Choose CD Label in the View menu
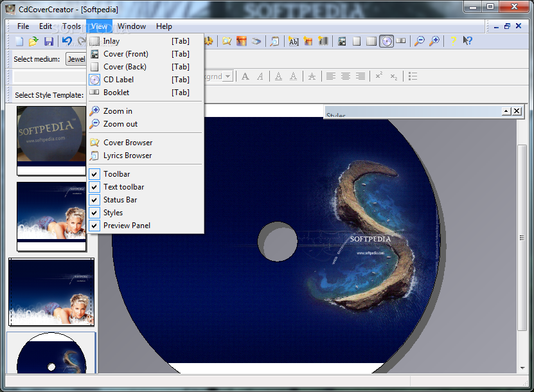The height and width of the screenshot is (392, 534). coord(146,80)
